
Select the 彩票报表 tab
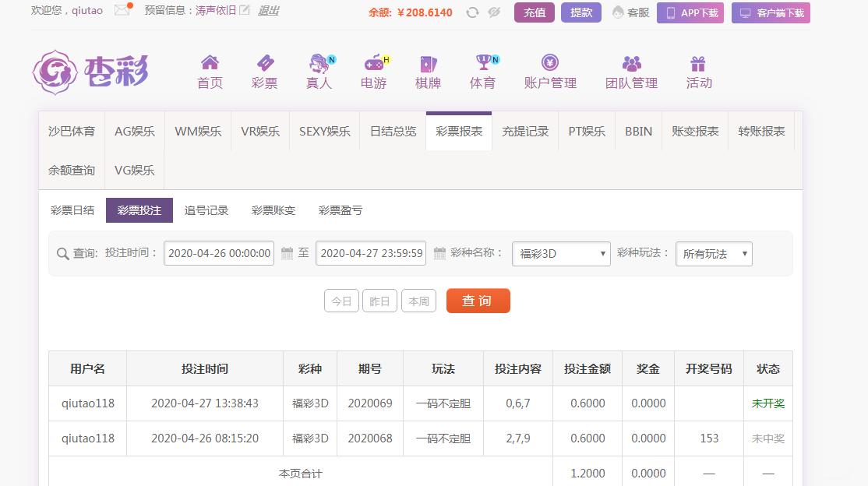coord(459,131)
